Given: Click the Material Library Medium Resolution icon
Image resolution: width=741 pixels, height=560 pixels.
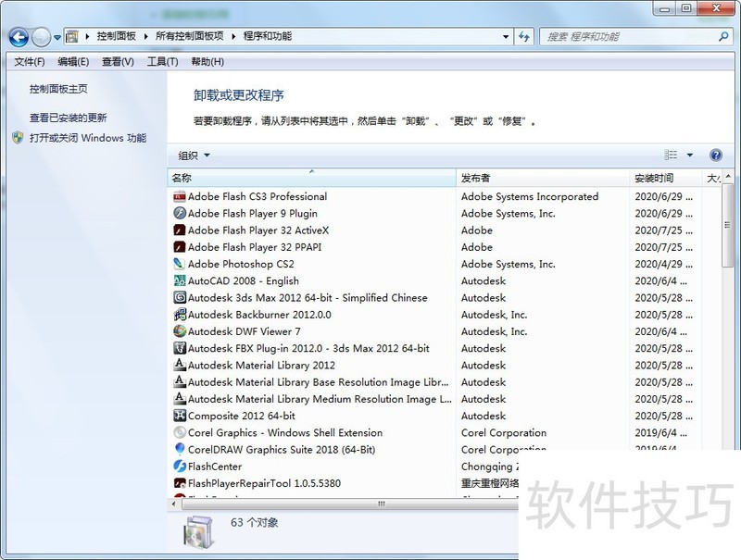Looking at the screenshot, I should 180,399.
